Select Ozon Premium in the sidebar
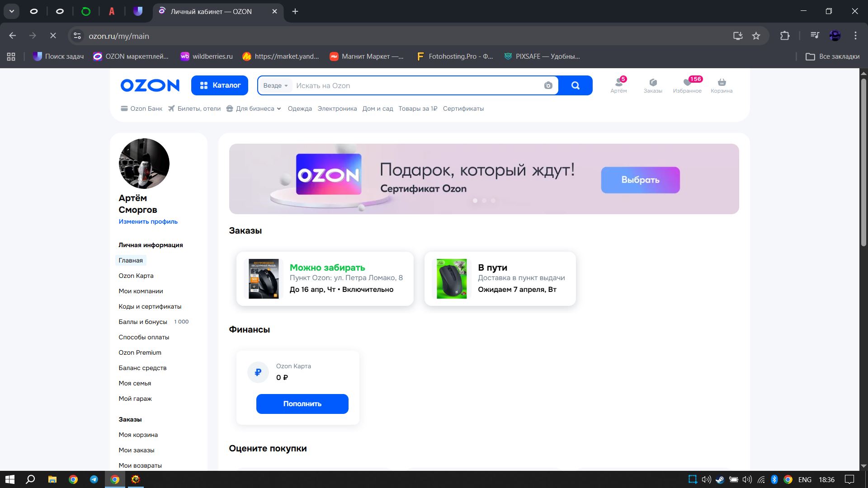 140,352
